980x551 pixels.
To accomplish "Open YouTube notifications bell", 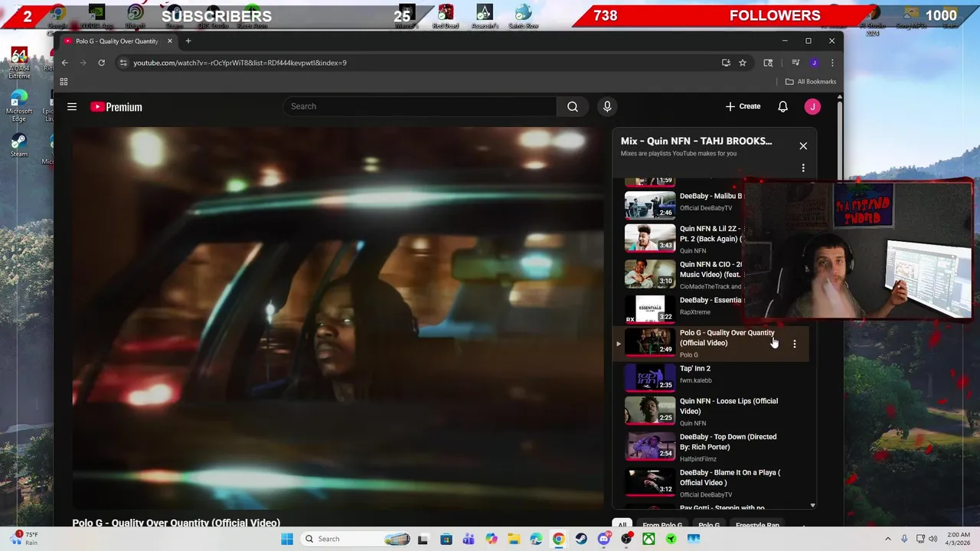I will click(x=782, y=106).
